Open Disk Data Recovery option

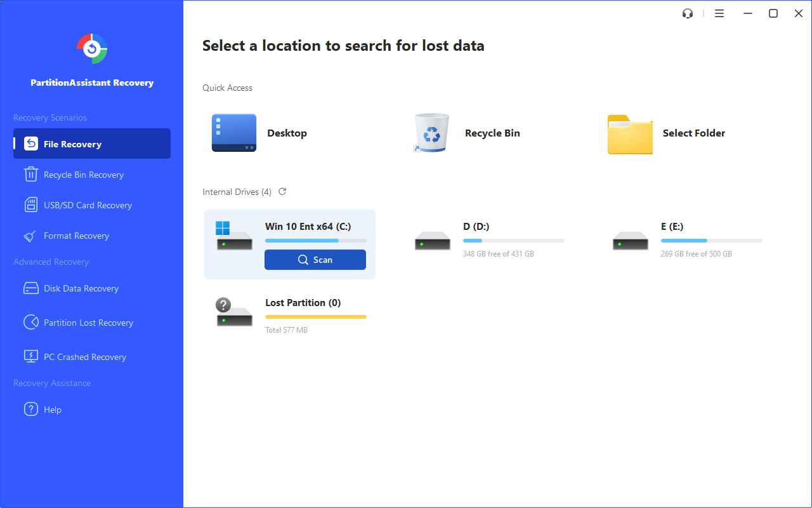click(x=92, y=288)
